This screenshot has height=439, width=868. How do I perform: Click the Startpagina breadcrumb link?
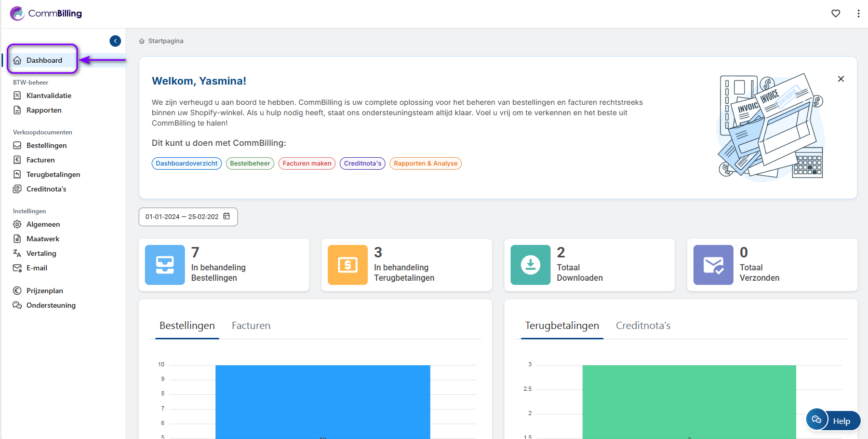[165, 41]
